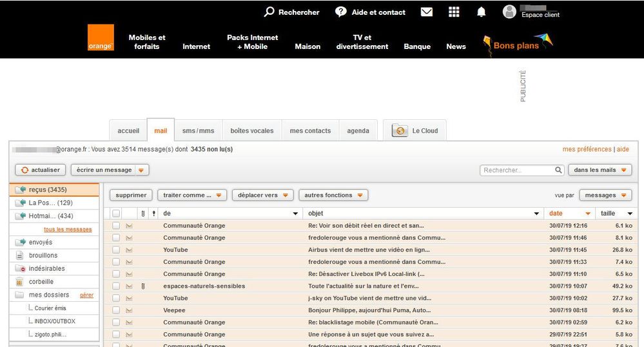
Task: Click the search magnifier in Rechercher field
Action: point(559,170)
